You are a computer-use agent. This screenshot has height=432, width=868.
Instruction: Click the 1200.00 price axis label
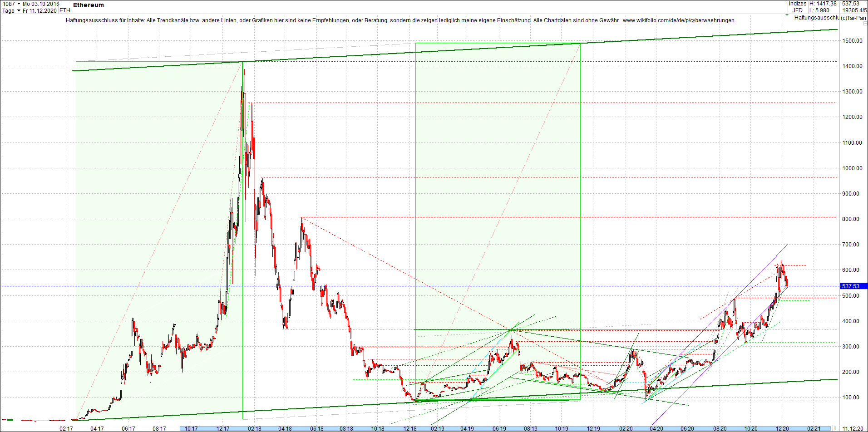coord(853,117)
